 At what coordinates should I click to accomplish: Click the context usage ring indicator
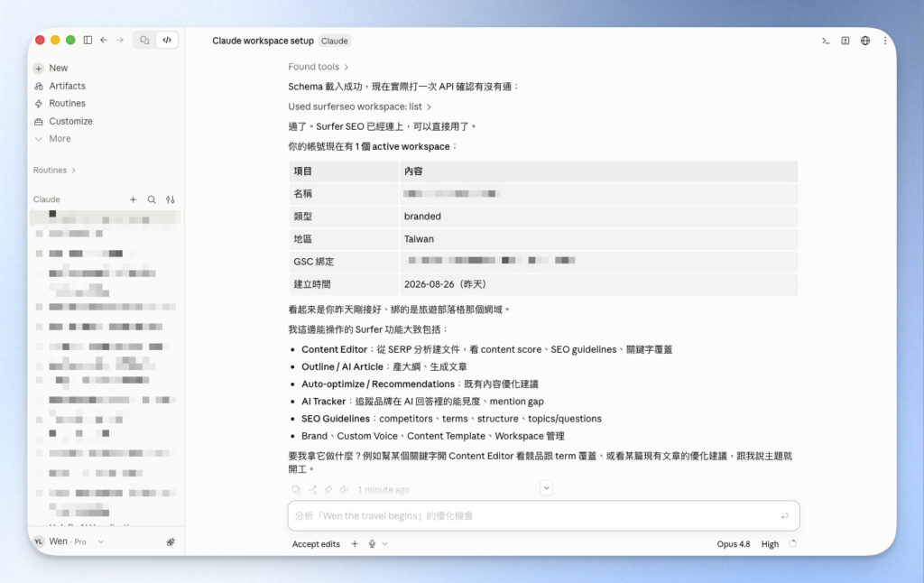(792, 543)
